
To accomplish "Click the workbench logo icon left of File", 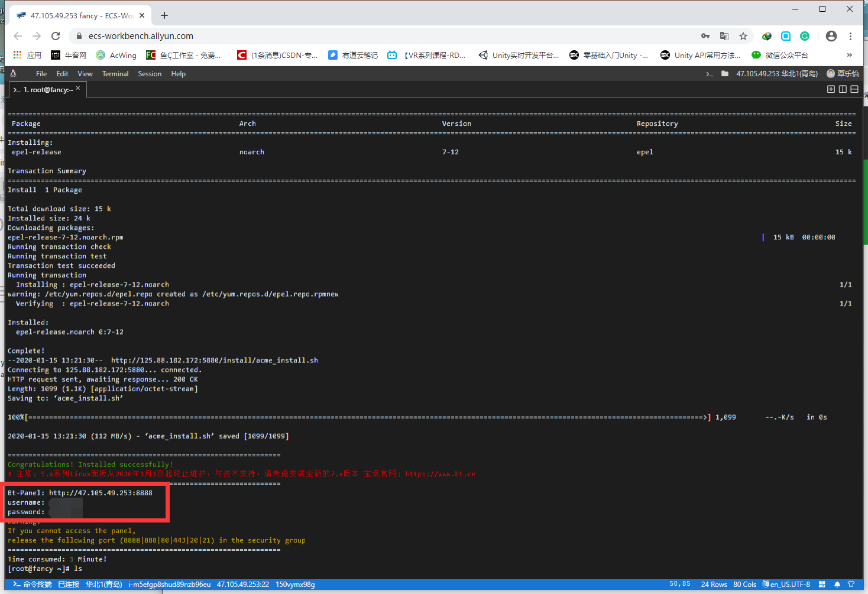I will click(x=13, y=74).
